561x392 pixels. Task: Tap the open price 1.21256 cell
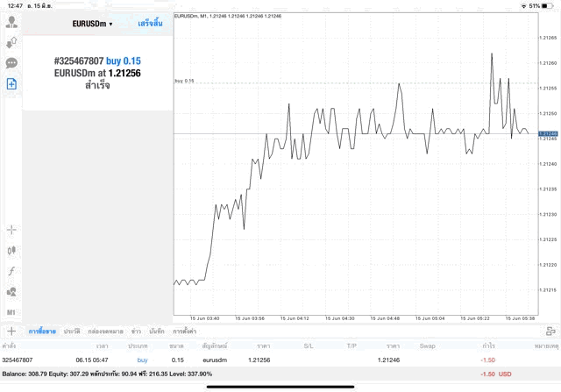click(259, 360)
